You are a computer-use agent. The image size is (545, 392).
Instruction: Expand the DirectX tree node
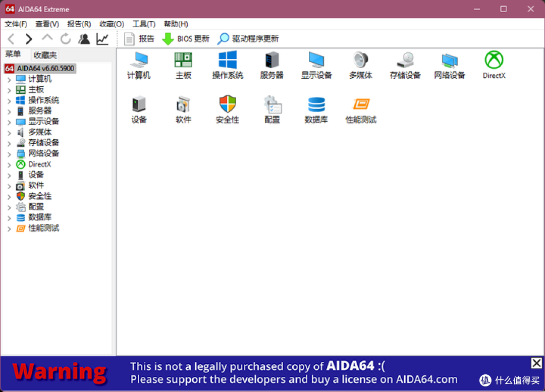(9, 165)
